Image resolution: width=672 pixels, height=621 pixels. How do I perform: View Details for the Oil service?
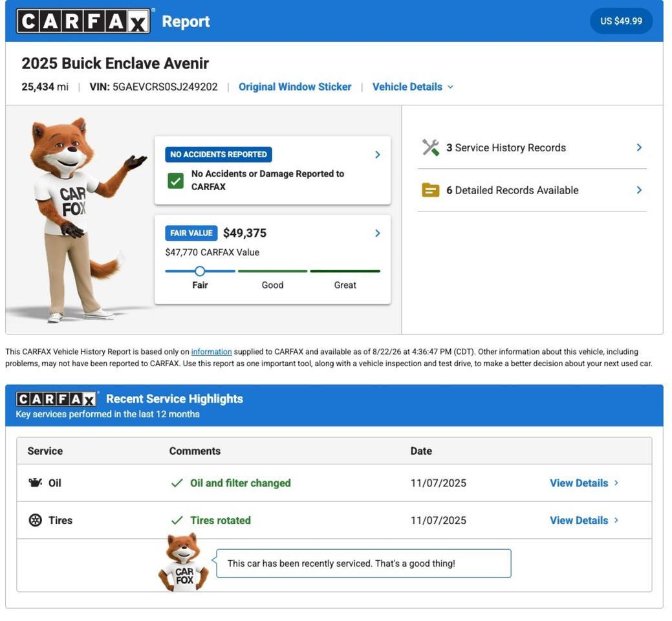[579, 483]
